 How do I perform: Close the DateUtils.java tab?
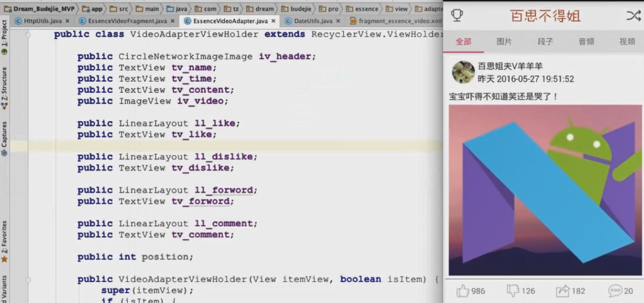click(x=338, y=21)
